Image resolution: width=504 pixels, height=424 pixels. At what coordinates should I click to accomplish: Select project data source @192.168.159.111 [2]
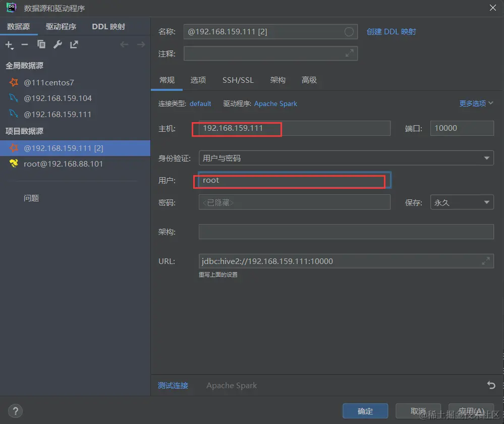[75, 148]
